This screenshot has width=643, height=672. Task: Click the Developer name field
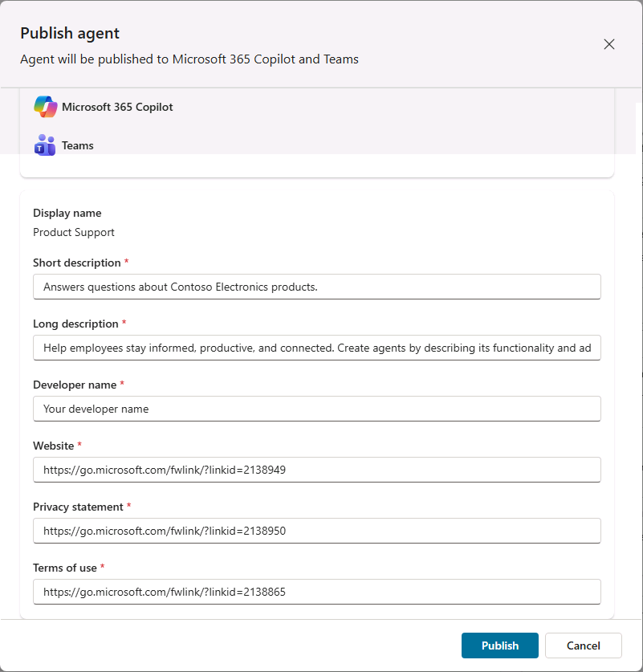pos(316,409)
